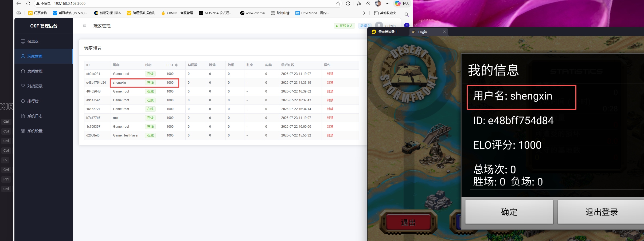Click last-online time 2026-07-22 16:39:02

click(x=296, y=91)
